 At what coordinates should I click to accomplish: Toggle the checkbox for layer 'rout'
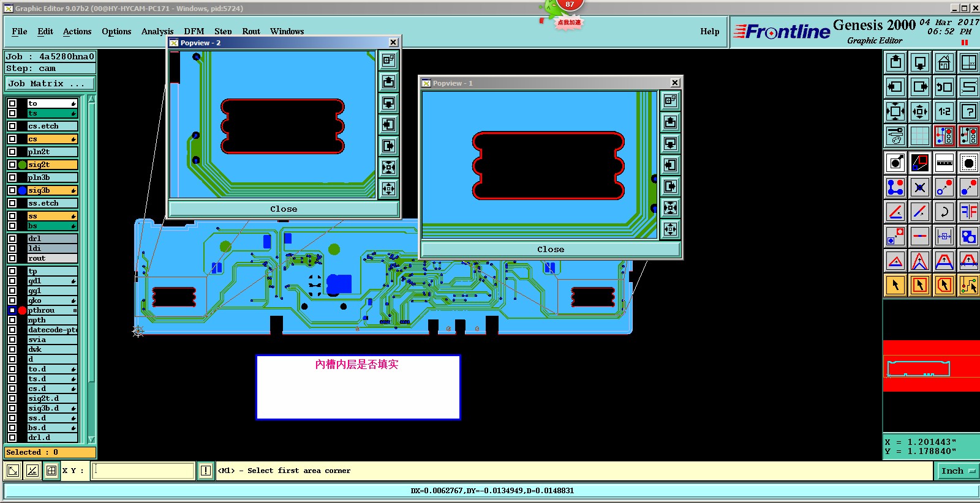coord(12,258)
